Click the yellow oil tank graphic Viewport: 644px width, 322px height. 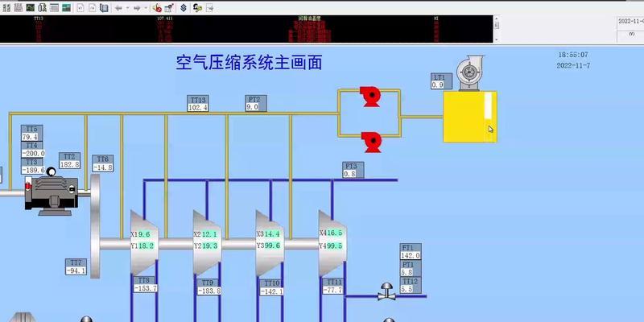[x=470, y=117]
